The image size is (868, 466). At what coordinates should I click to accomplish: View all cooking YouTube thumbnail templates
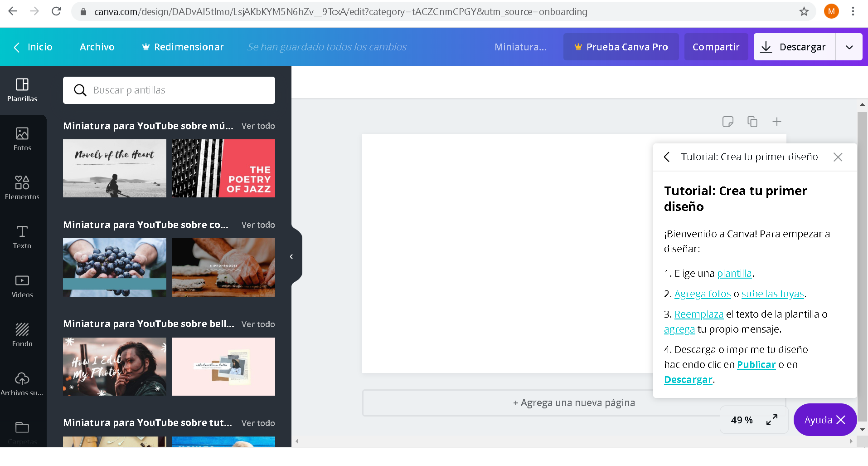258,225
